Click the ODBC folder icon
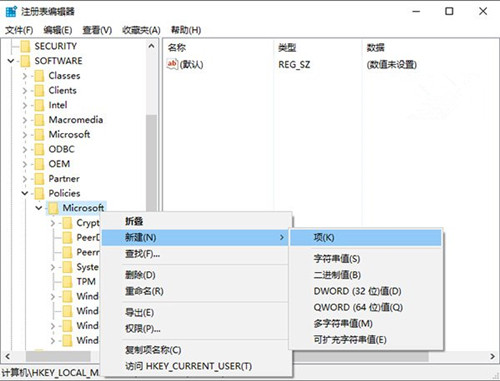This screenshot has width=500, height=381. [x=39, y=149]
